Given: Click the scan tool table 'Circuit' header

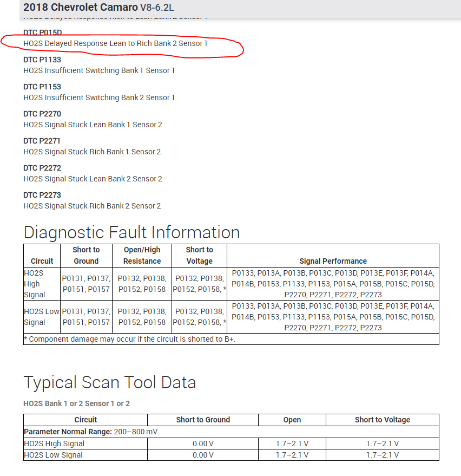Looking at the screenshot, I should tap(85, 420).
